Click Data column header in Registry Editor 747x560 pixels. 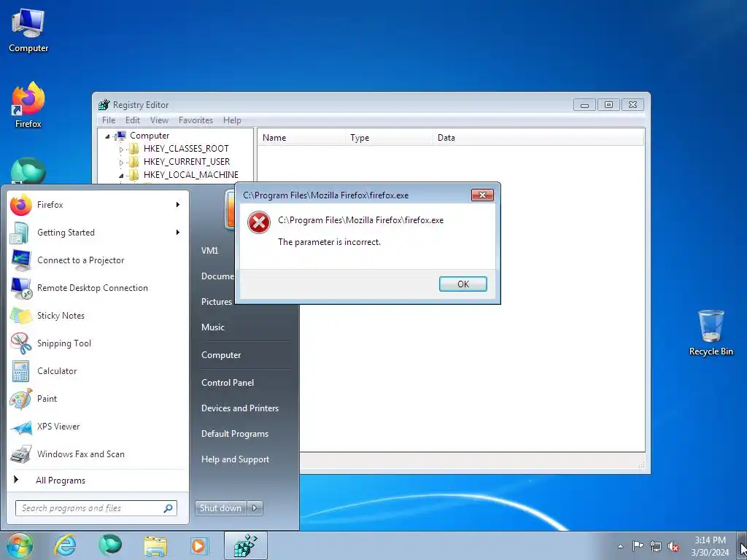pyautogui.click(x=538, y=138)
